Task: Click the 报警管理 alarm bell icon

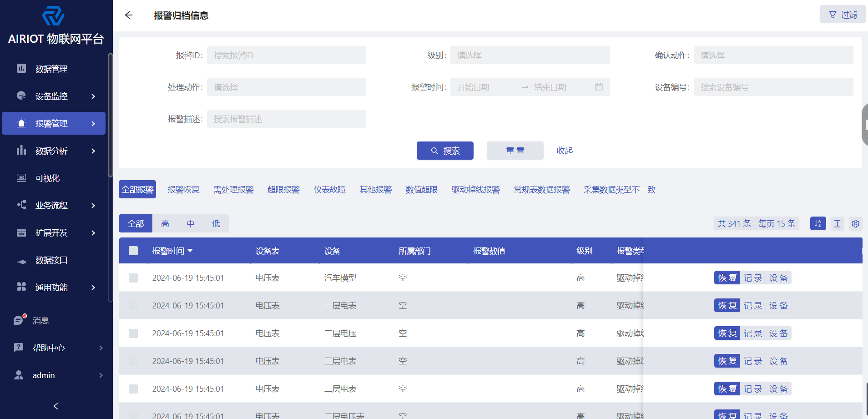Action: (x=21, y=123)
